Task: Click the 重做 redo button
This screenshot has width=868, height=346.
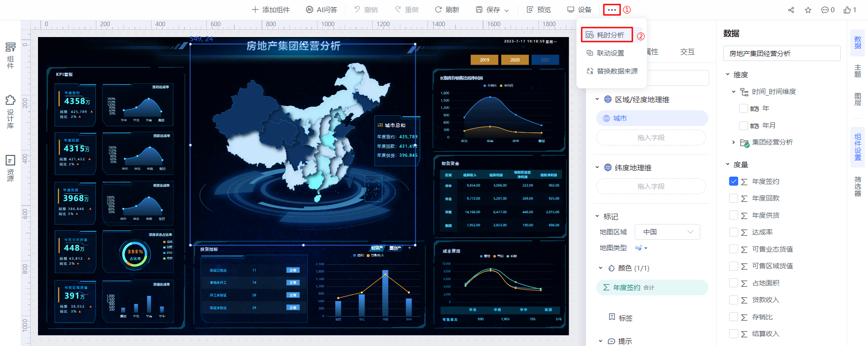Action: click(x=407, y=9)
